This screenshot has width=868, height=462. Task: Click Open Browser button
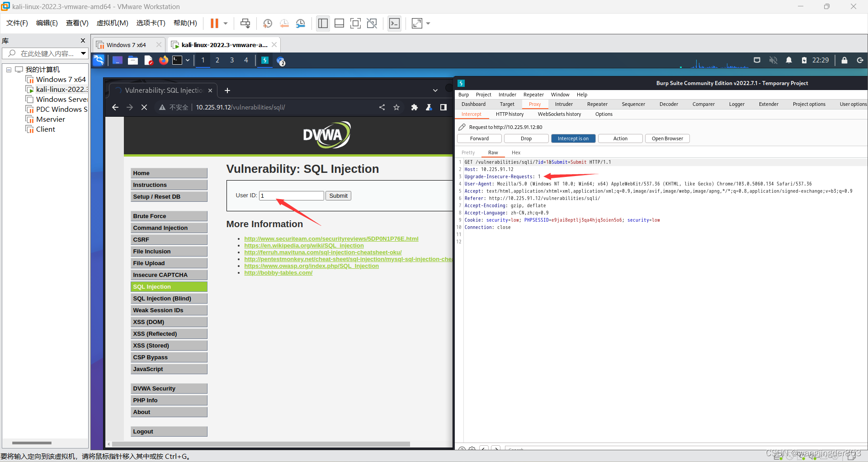[x=667, y=138]
